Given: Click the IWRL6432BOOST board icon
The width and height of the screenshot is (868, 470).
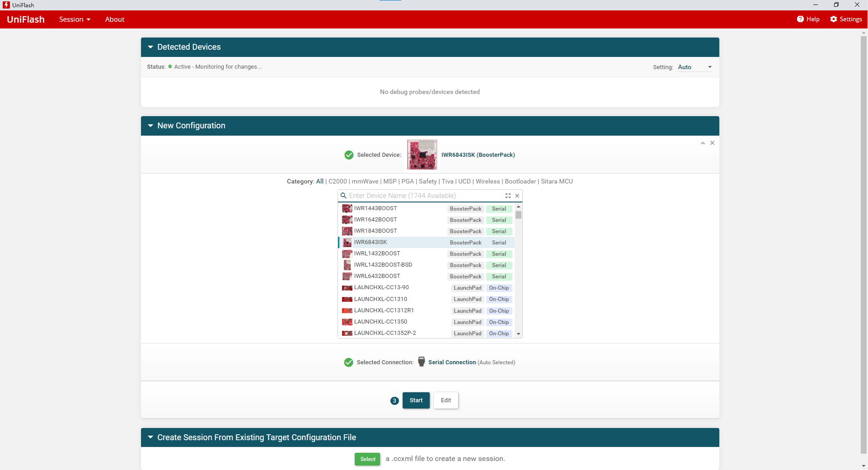Looking at the screenshot, I should point(347,276).
